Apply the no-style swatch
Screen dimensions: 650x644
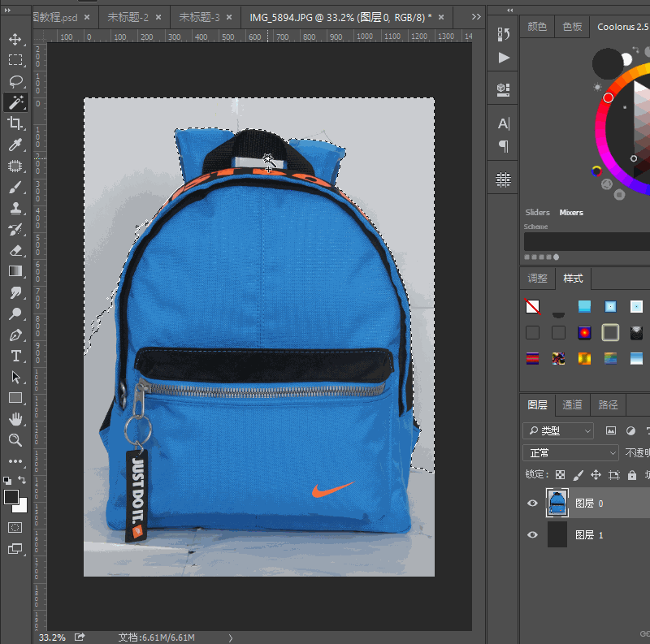click(532, 307)
